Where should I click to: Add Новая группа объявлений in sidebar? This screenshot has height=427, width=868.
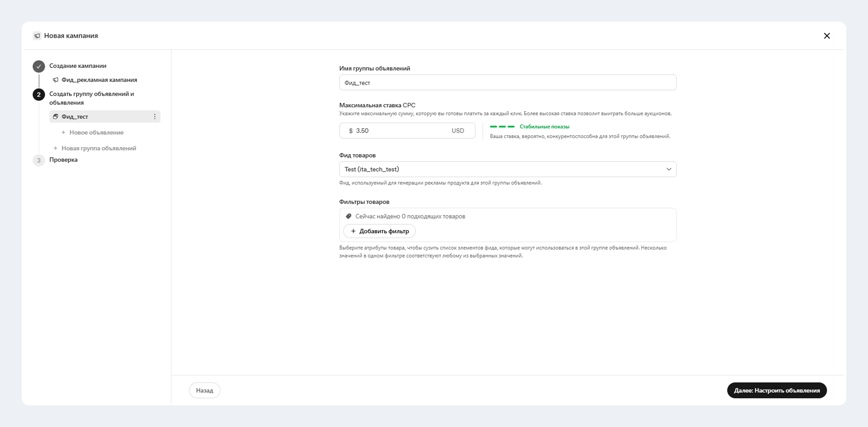[x=95, y=148]
